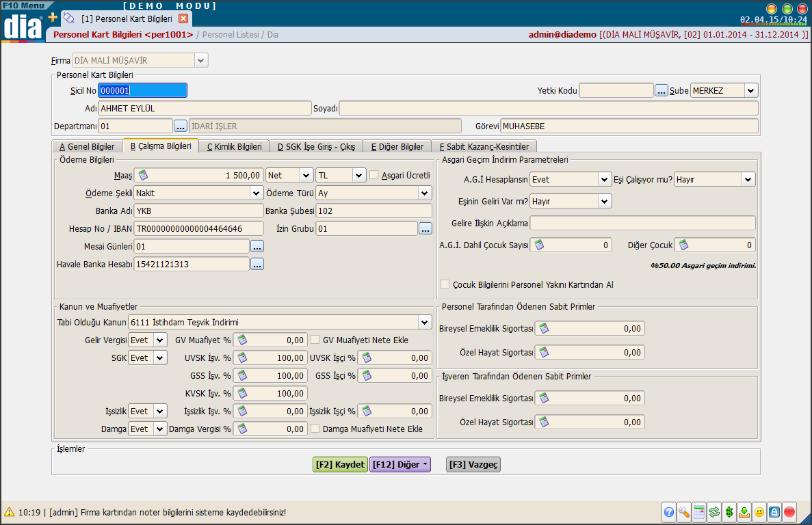Open calculator icon for GSS İşçi %

tap(367, 375)
